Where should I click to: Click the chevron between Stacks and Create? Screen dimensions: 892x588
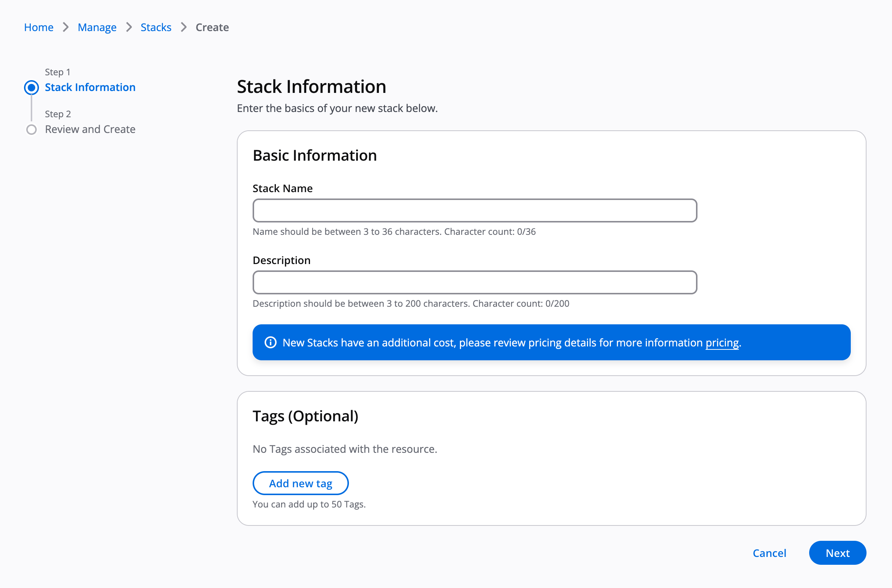tap(183, 27)
